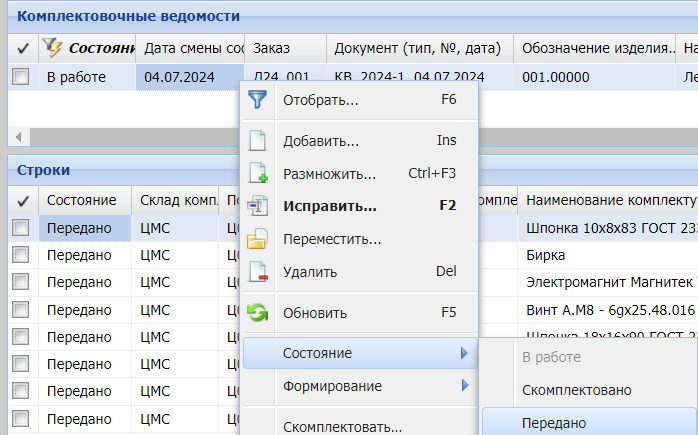Click the folder icon for Переместить
The image size is (698, 435).
pos(258,239)
